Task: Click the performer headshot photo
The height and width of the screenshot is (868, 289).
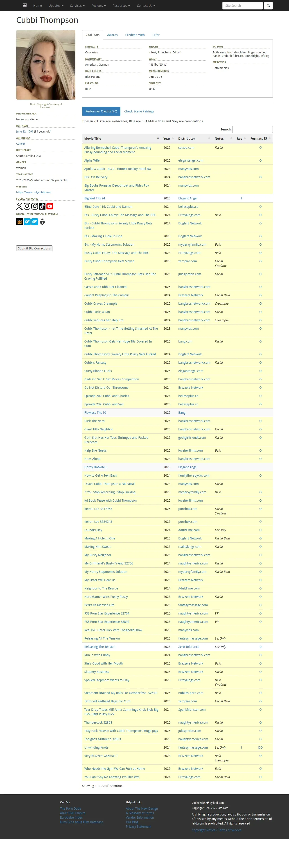Action: (x=46, y=65)
